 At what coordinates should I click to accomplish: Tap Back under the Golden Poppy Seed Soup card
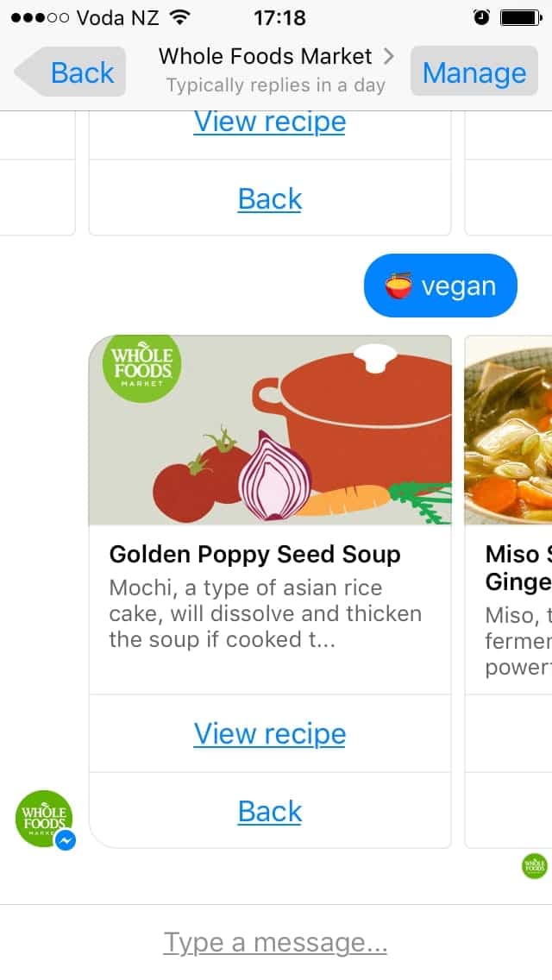(x=270, y=811)
